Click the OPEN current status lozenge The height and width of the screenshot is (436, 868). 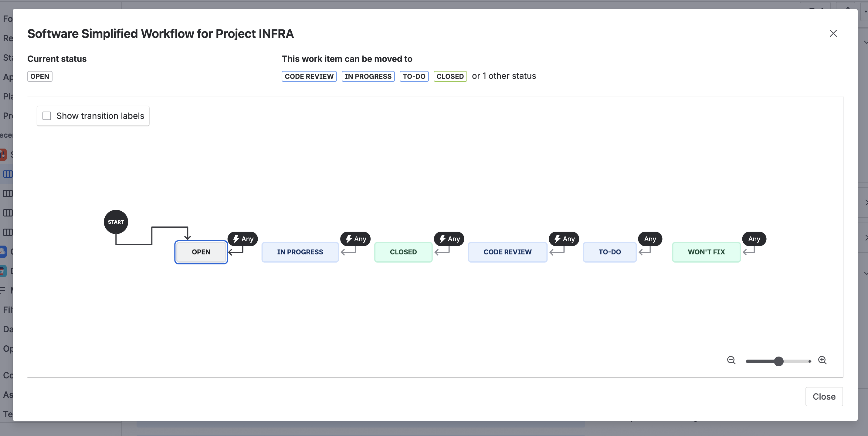click(x=40, y=76)
